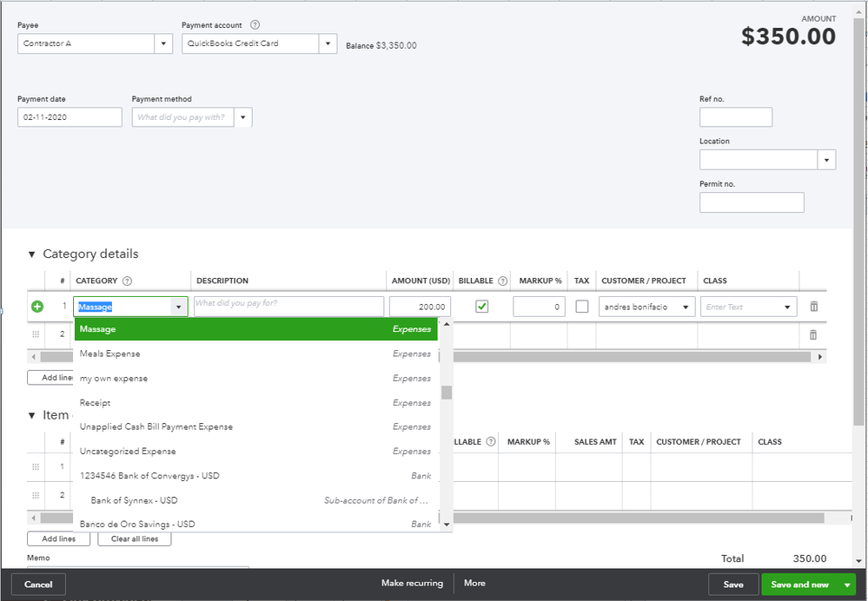The height and width of the screenshot is (601, 868).
Task: Click the green add-line plus icon
Action: 37,307
